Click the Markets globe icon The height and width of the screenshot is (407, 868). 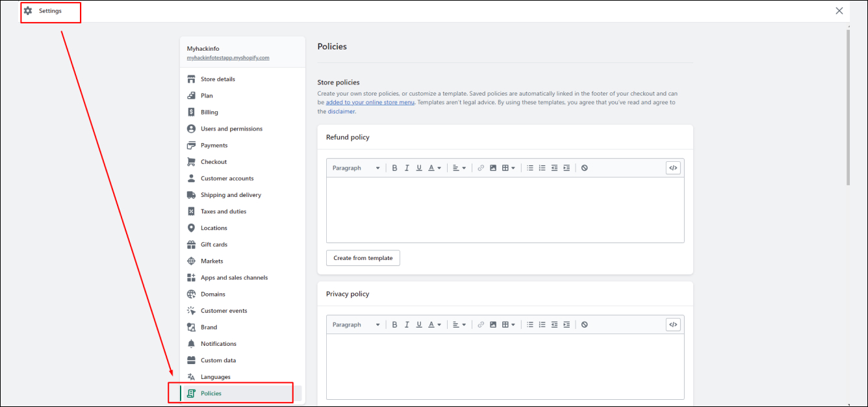click(191, 261)
